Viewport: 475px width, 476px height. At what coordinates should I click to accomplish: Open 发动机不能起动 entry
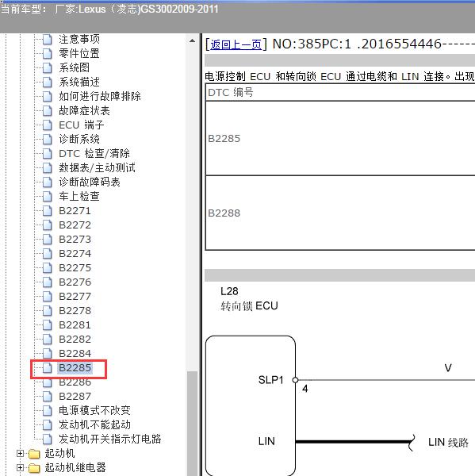tap(94, 424)
